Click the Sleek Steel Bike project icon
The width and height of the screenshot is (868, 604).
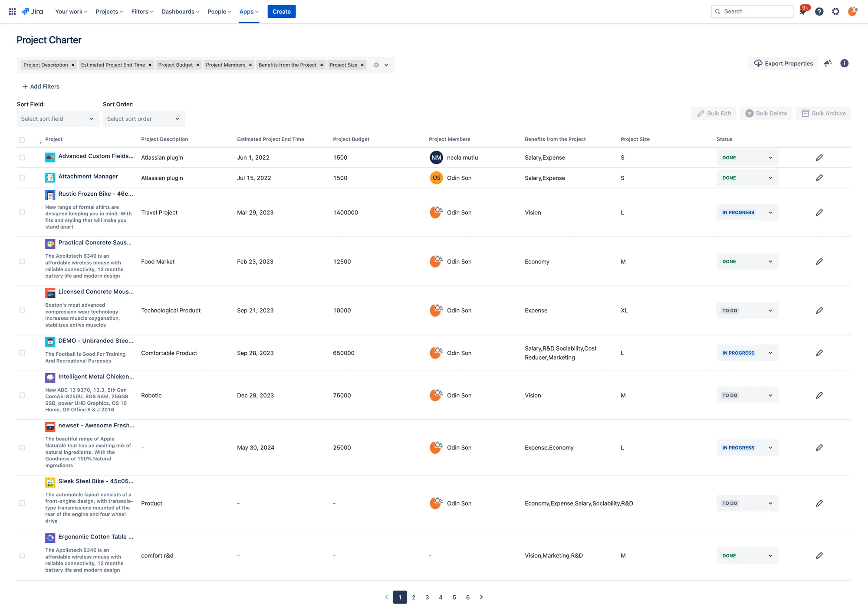point(50,483)
